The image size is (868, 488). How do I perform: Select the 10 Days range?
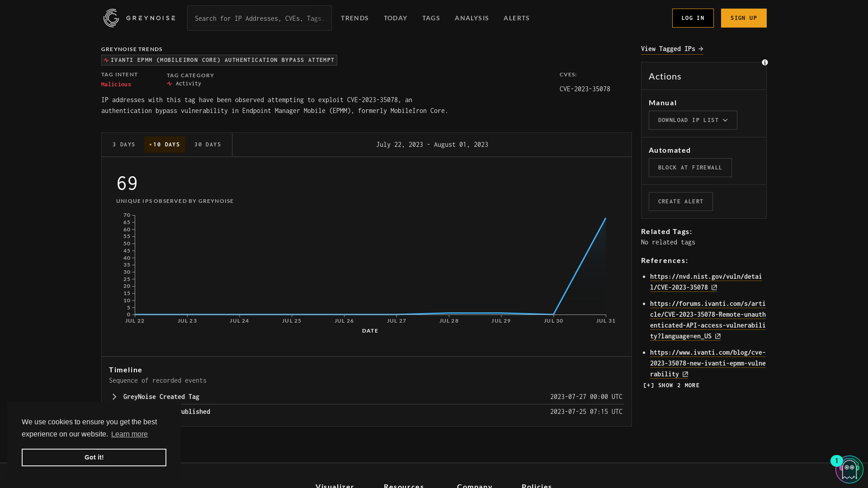point(165,145)
